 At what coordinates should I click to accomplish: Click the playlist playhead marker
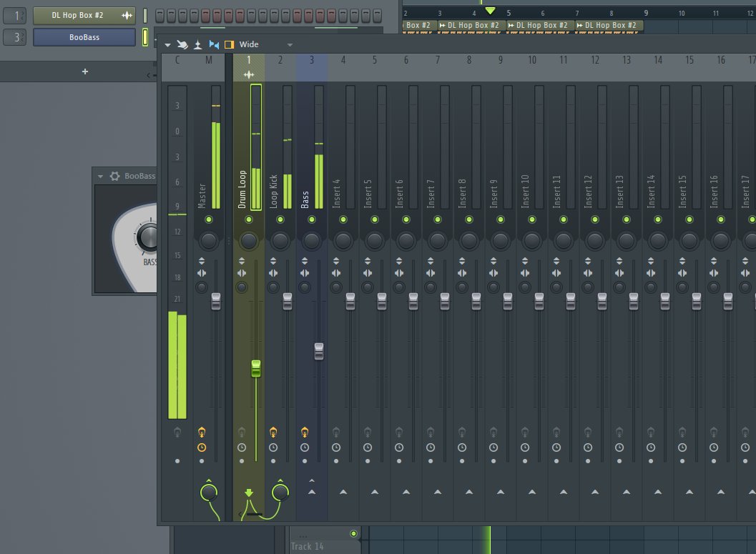tap(491, 11)
